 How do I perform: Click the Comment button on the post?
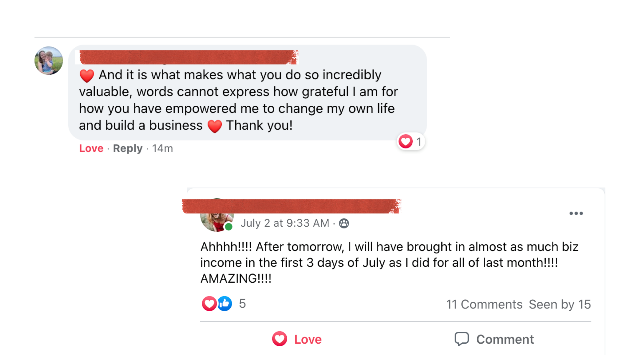tap(494, 339)
